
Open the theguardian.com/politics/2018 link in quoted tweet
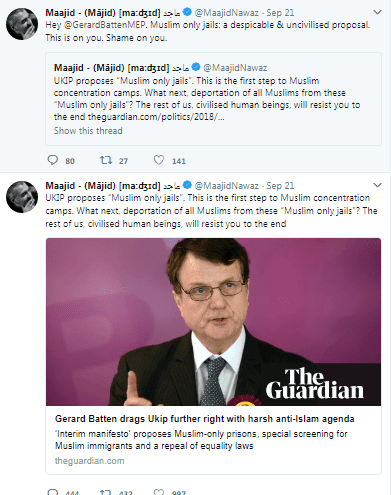pyautogui.click(x=156, y=117)
